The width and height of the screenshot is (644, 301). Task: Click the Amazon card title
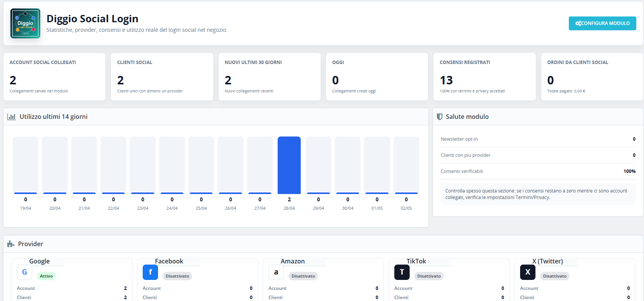(x=293, y=261)
